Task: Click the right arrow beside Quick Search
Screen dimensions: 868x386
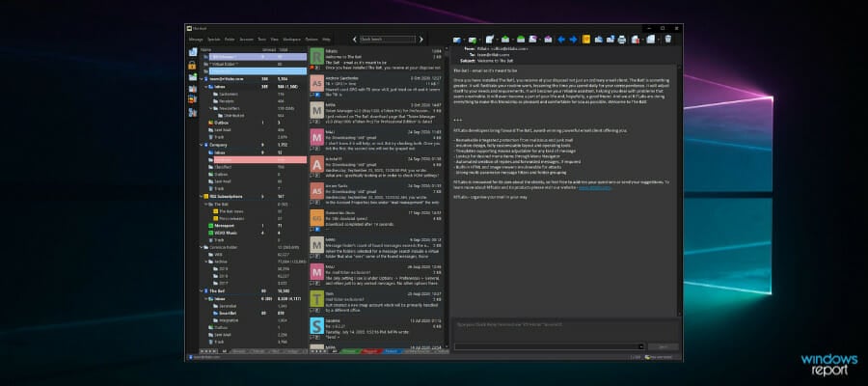Action: pos(420,40)
